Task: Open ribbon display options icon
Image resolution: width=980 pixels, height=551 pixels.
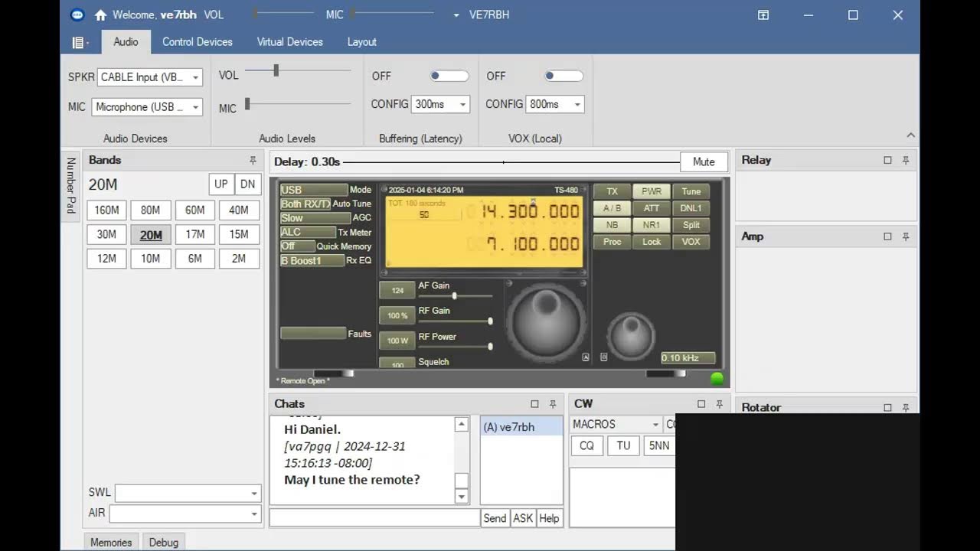Action: coord(763,15)
